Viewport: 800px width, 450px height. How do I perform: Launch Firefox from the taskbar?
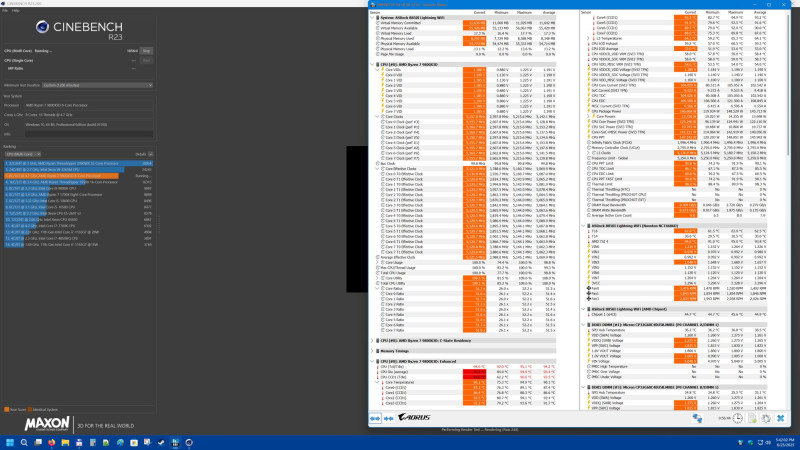(52, 442)
